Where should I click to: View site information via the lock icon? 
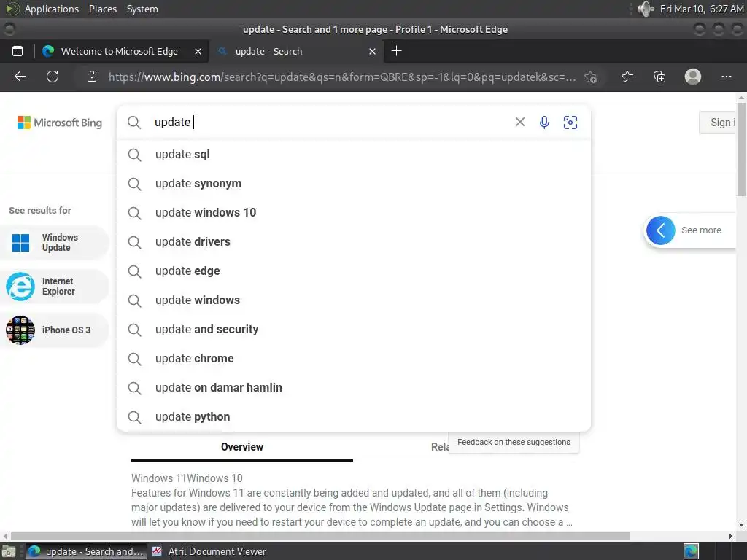click(x=92, y=77)
